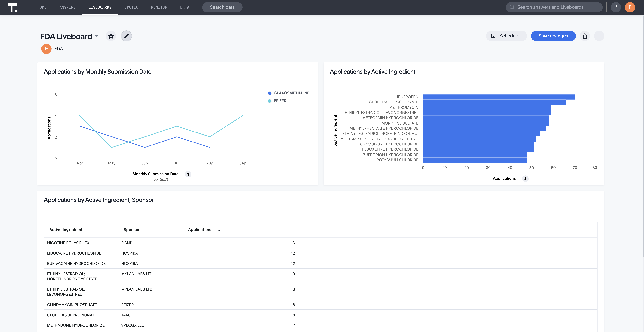
Task: Click the MORPHINE SULFATE axis label
Action: click(x=400, y=123)
